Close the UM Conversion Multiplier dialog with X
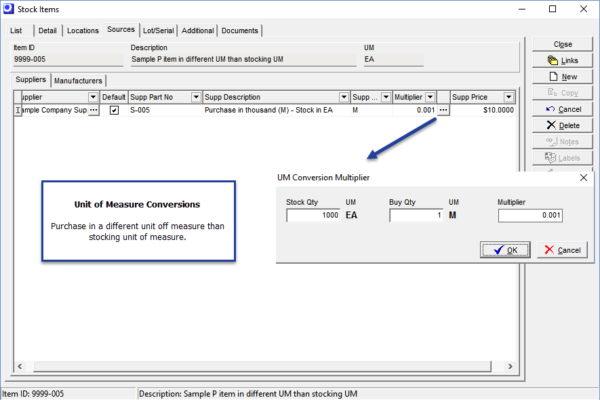 [x=583, y=178]
